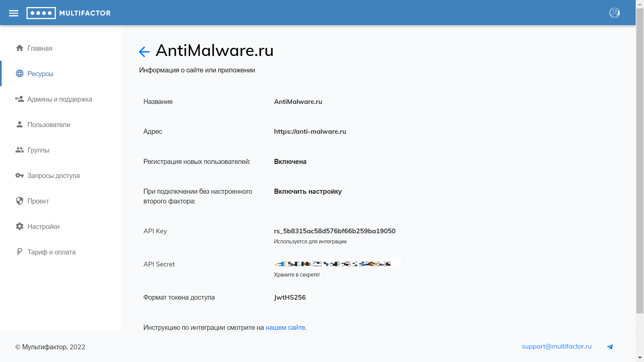This screenshot has width=644, height=362.
Task: Open Админы и поддержка menu item
Action: (x=59, y=99)
